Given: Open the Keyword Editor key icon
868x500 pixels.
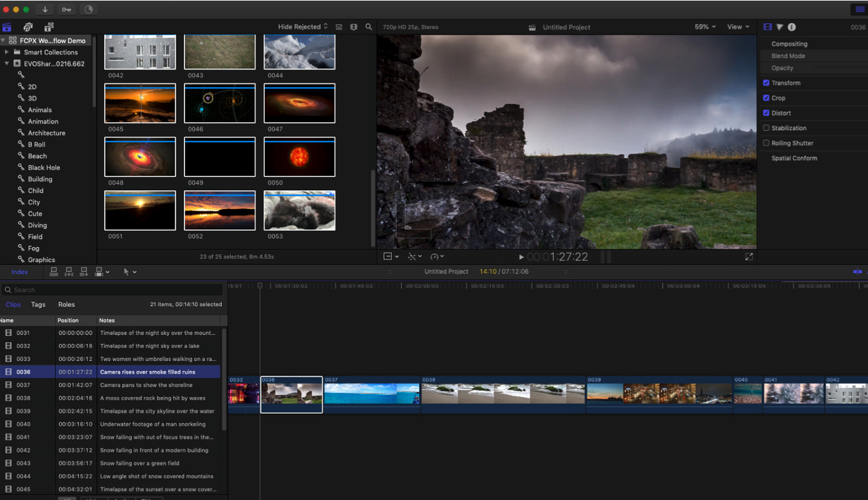Looking at the screenshot, I should (66, 9).
